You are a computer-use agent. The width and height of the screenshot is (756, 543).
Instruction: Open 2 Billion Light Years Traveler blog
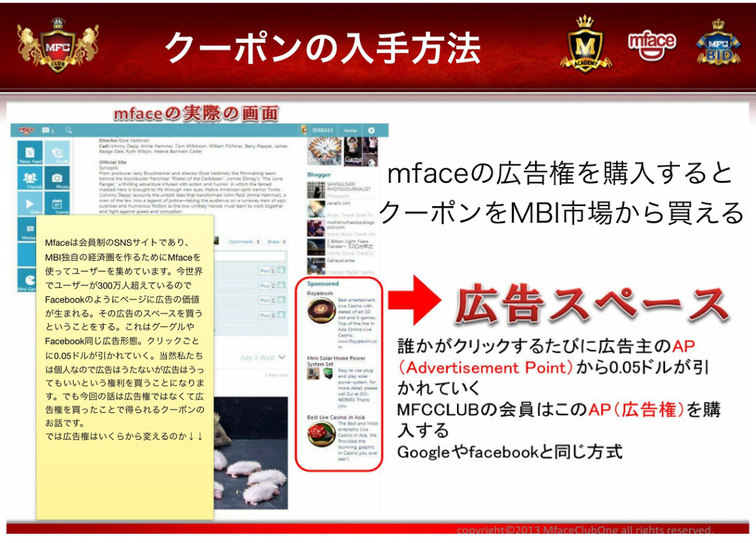click(341, 247)
